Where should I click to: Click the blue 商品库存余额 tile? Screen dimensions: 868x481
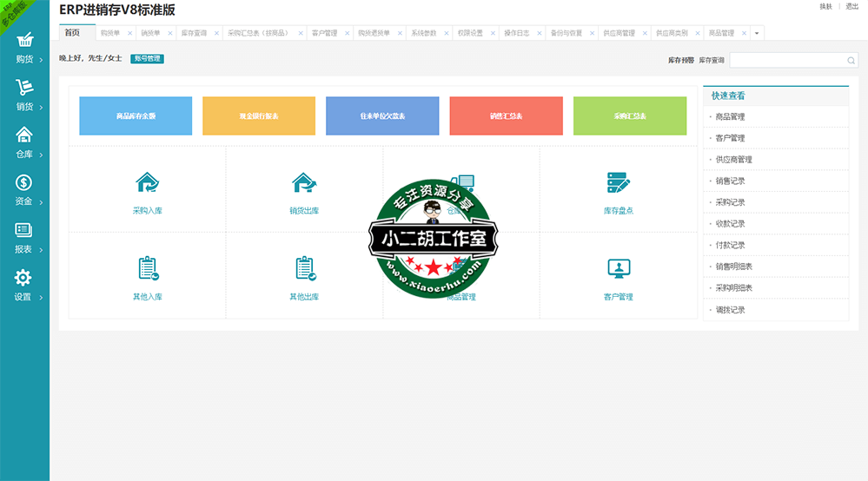(136, 116)
